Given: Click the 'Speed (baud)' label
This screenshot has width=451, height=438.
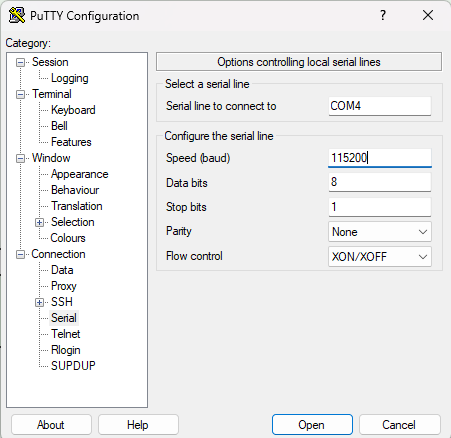Looking at the screenshot, I should click(198, 158).
